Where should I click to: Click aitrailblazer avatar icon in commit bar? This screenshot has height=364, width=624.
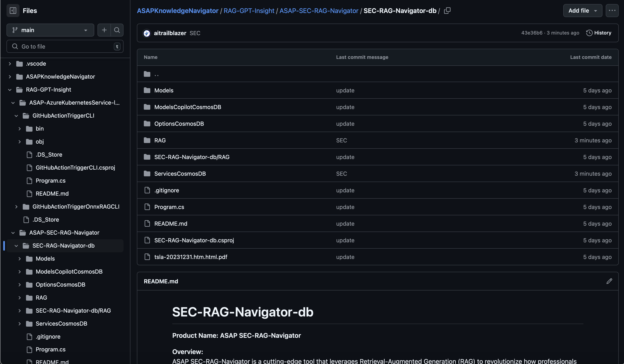click(x=147, y=33)
